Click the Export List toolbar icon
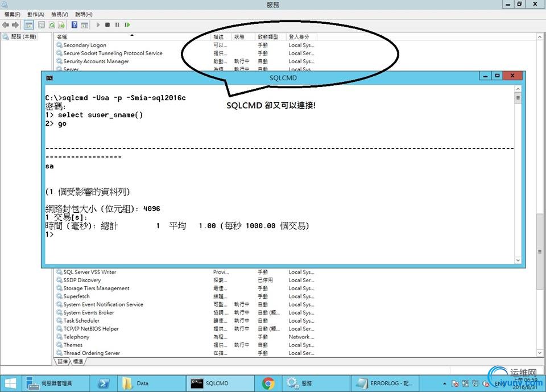Screen dimensions: 546x392 pyautogui.click(x=61, y=24)
